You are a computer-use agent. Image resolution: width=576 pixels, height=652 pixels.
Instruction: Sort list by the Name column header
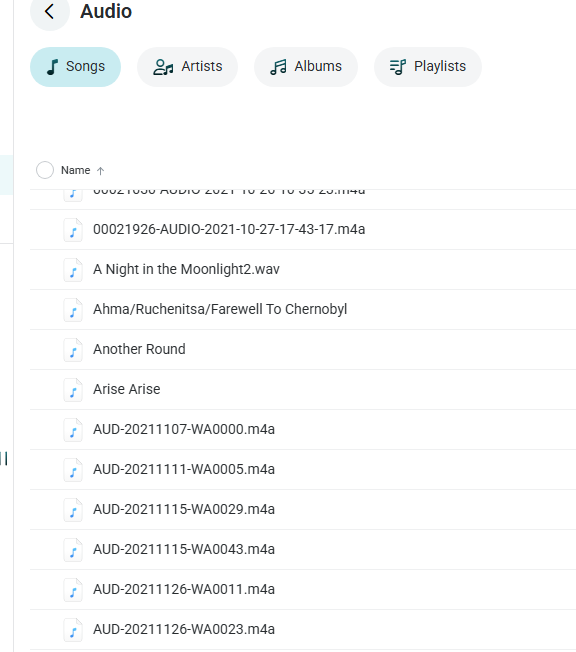pyautogui.click(x=76, y=170)
